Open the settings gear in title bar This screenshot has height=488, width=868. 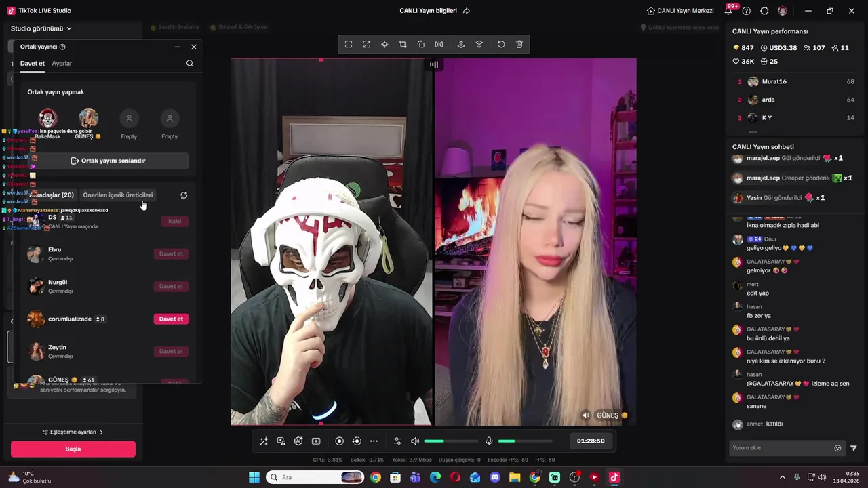[764, 11]
